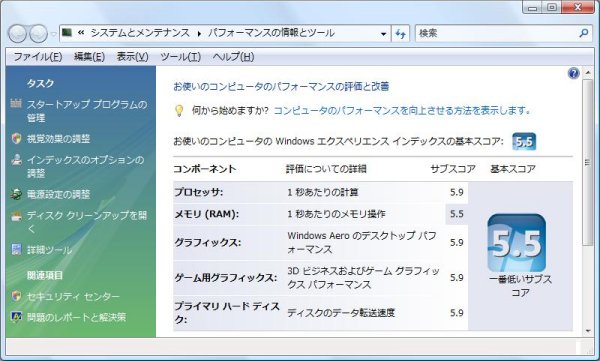Open 視覚効果の調整 link

(58, 139)
